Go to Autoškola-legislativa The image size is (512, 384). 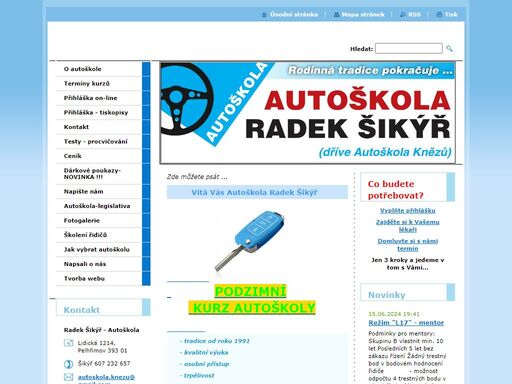click(x=99, y=206)
